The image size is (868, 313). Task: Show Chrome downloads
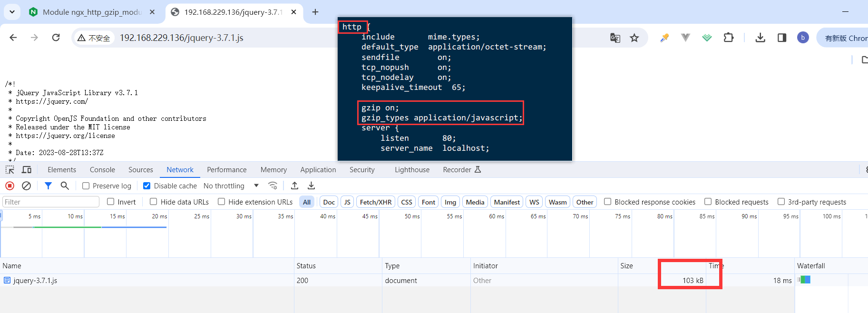tap(761, 38)
